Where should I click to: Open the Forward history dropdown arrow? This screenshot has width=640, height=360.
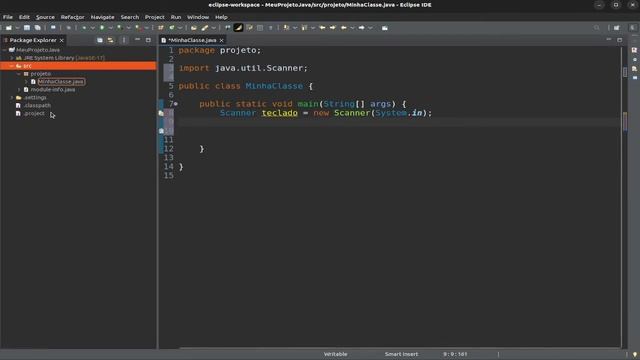[370, 28]
